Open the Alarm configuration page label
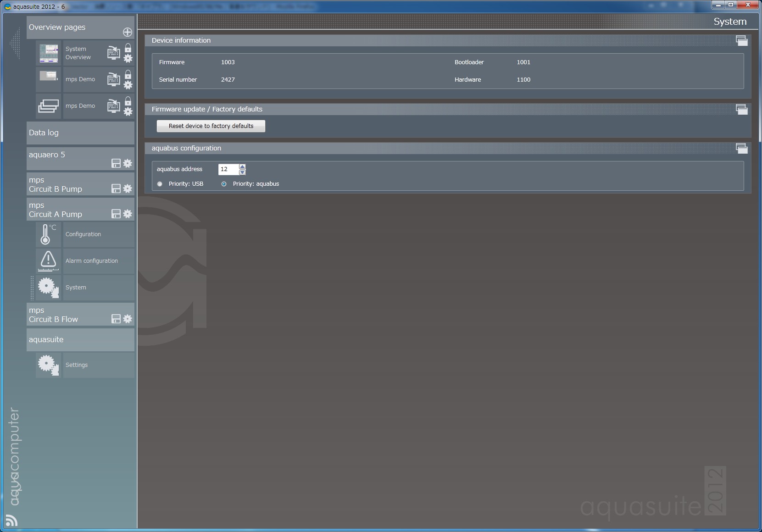Image resolution: width=762 pixels, height=532 pixels. tap(98, 261)
